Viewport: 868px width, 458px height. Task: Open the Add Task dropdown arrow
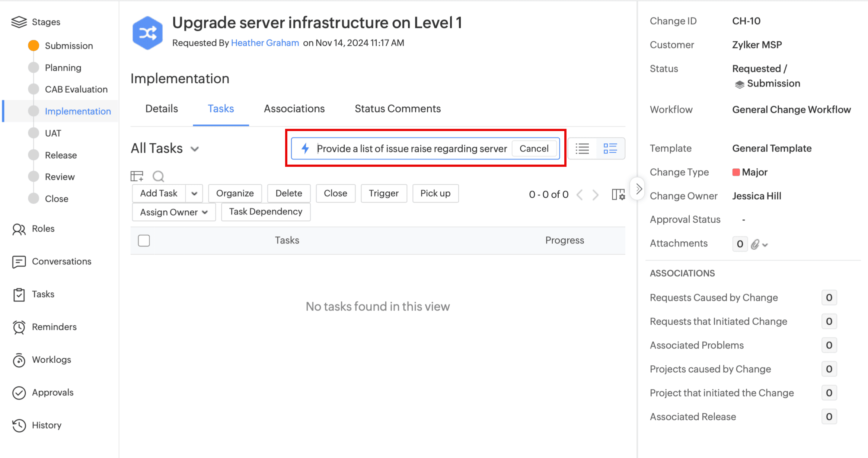pyautogui.click(x=194, y=193)
